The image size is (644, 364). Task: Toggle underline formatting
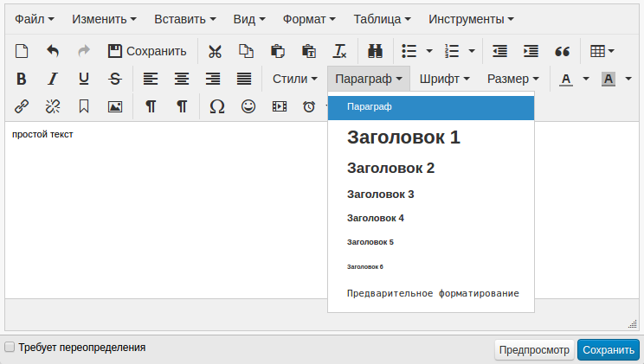click(84, 79)
